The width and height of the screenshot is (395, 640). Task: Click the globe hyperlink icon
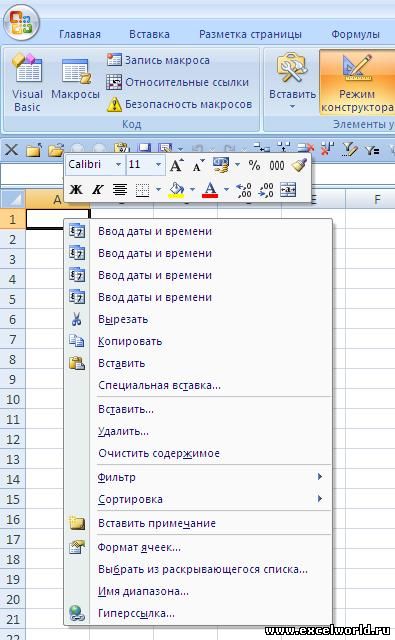tap(77, 613)
